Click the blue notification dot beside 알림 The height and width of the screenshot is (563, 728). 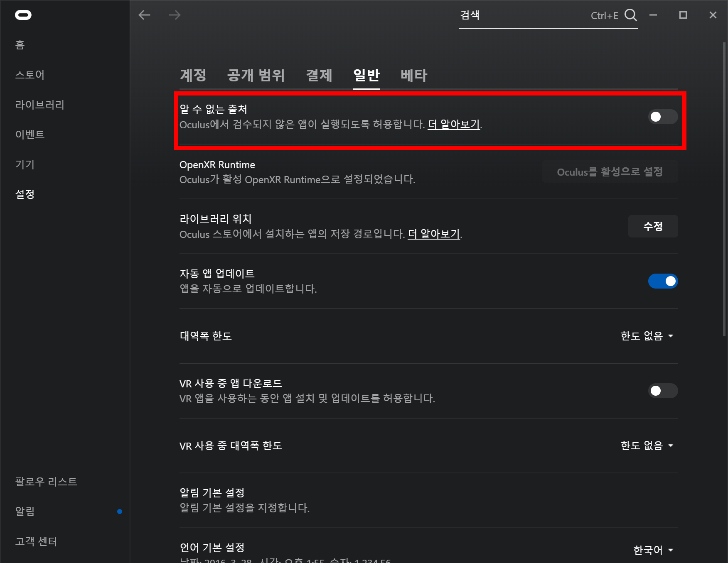(x=120, y=512)
